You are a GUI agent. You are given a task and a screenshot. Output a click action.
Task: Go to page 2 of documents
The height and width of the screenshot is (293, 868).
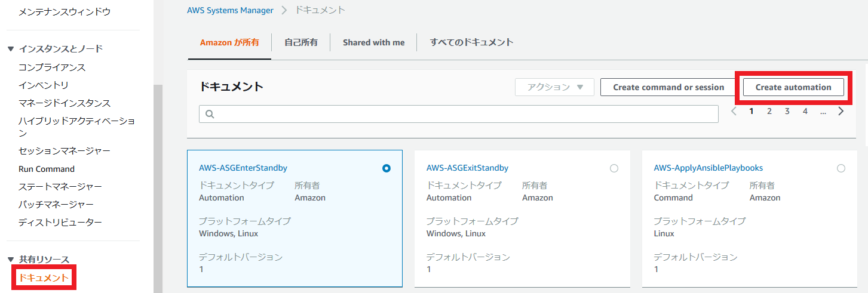(769, 111)
